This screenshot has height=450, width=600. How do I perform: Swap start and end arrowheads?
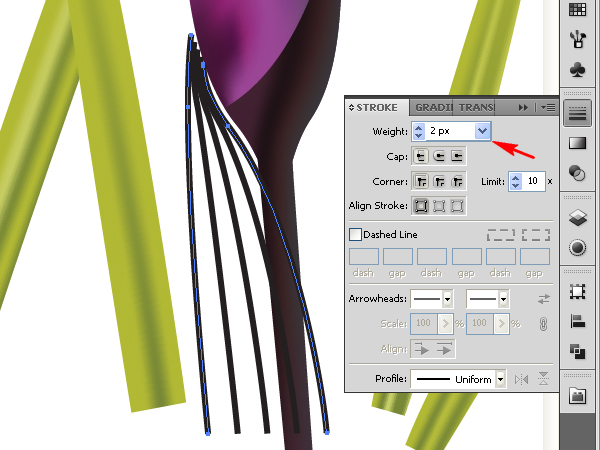(543, 298)
